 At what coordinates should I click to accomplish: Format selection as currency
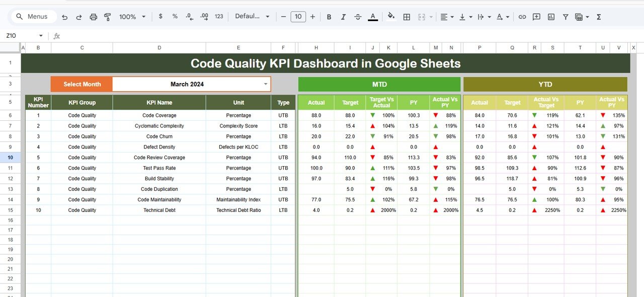pyautogui.click(x=160, y=17)
